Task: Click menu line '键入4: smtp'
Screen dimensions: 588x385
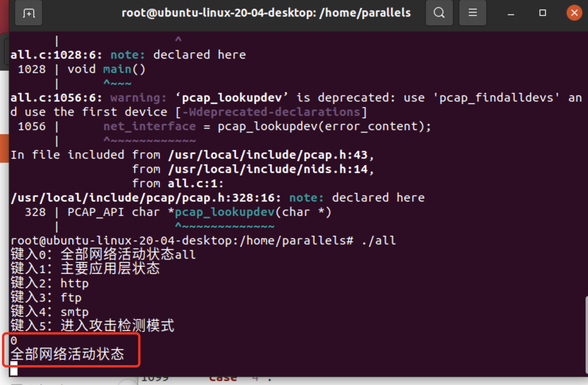Action: coord(50,312)
